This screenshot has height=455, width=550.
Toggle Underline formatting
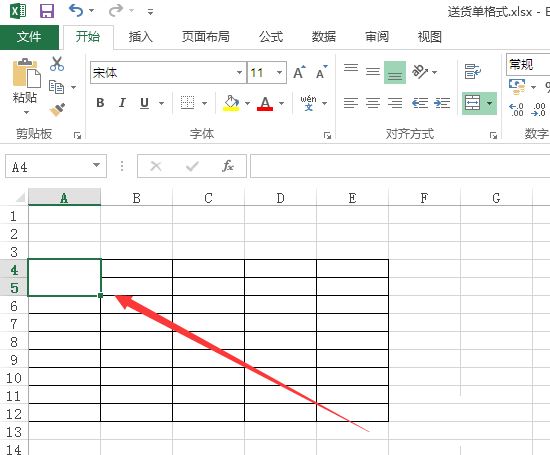click(x=144, y=103)
